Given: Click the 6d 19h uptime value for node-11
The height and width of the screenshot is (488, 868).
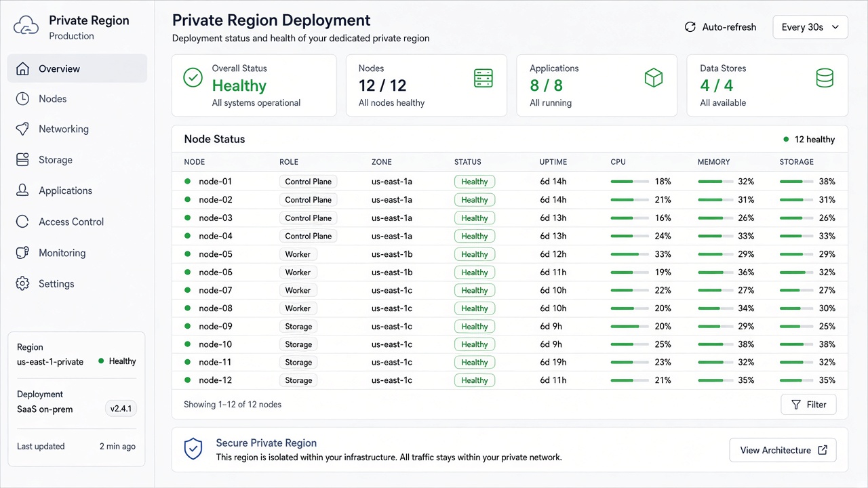Looking at the screenshot, I should pos(553,363).
